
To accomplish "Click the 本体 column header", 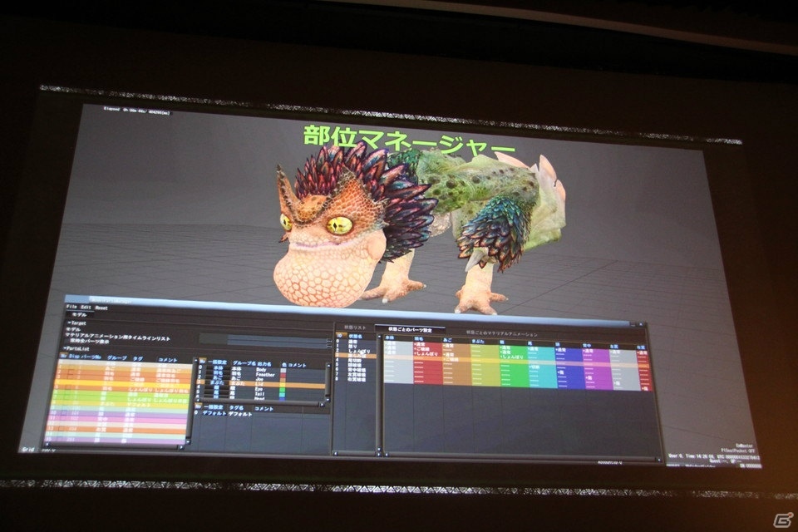I will (390, 337).
